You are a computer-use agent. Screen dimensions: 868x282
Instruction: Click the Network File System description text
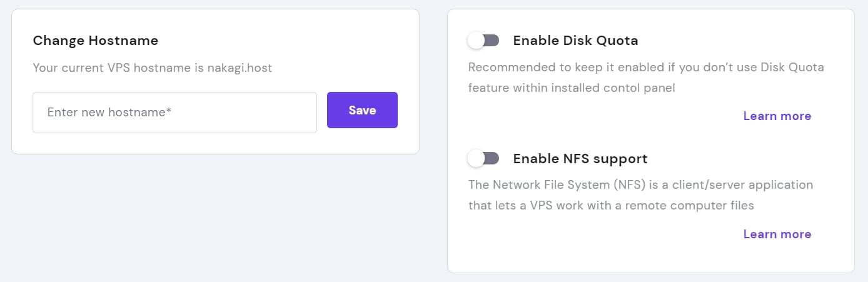point(640,185)
